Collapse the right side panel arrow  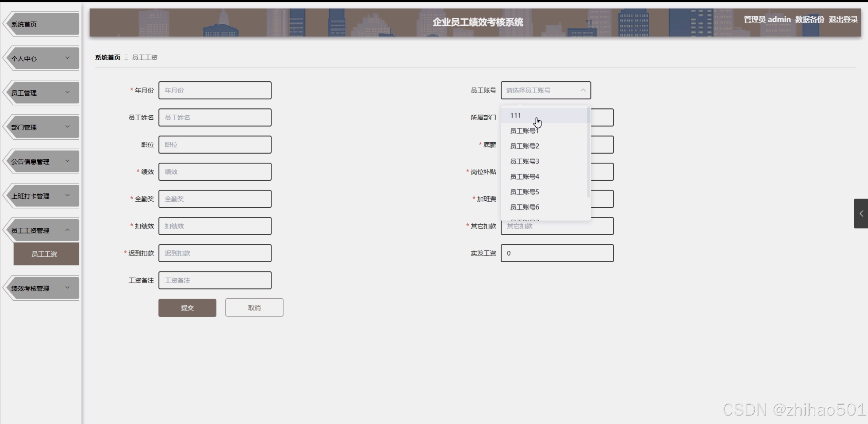(861, 214)
